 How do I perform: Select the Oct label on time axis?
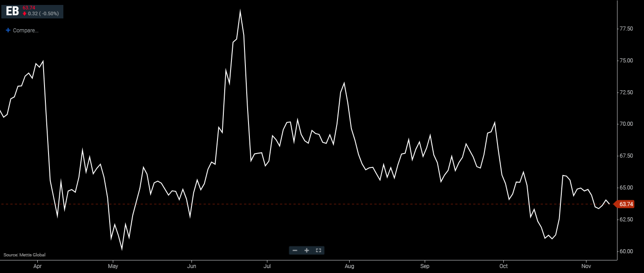pyautogui.click(x=504, y=266)
